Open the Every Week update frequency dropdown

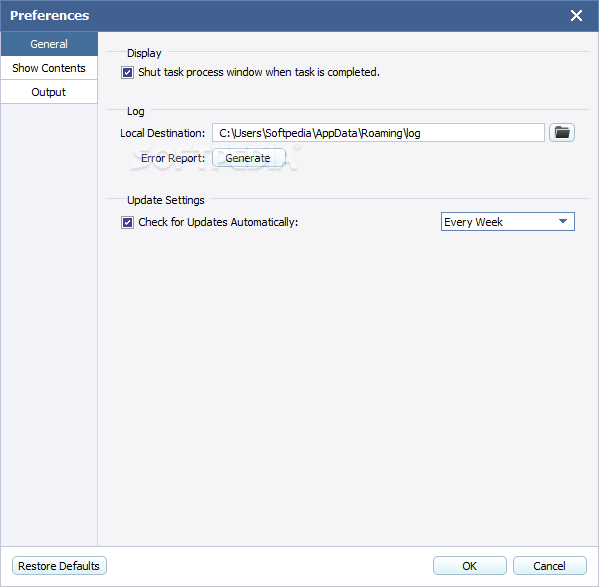click(508, 222)
